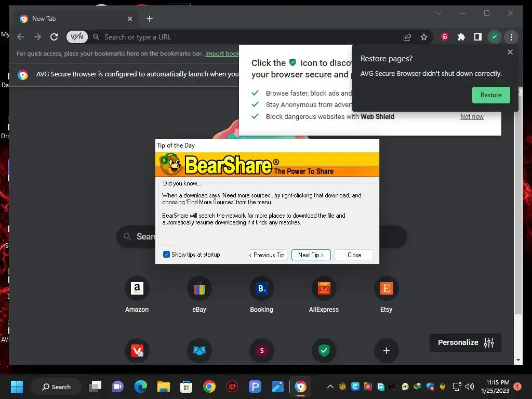
Task: Open the green Security & Privacy shield icon
Action: click(495, 37)
